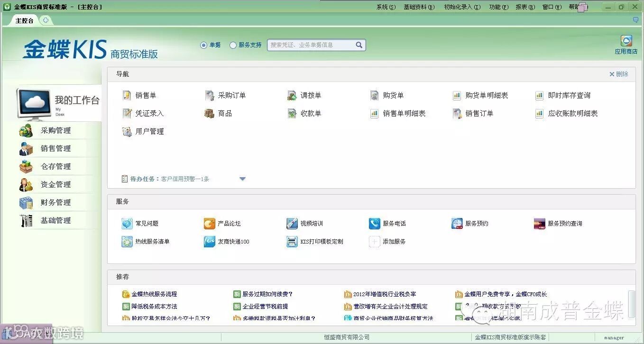Click 恒盛商贸有限公司 in the status bar

pos(347,337)
